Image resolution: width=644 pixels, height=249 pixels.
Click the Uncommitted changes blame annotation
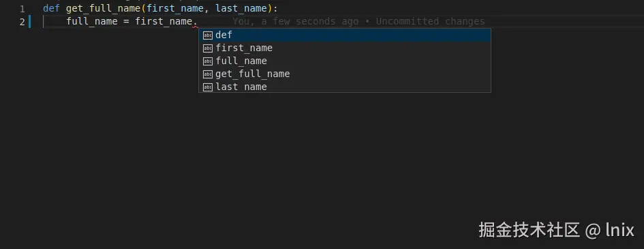coord(431,21)
